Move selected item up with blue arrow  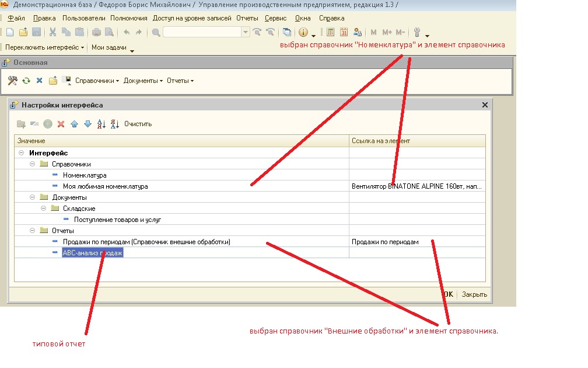point(74,124)
